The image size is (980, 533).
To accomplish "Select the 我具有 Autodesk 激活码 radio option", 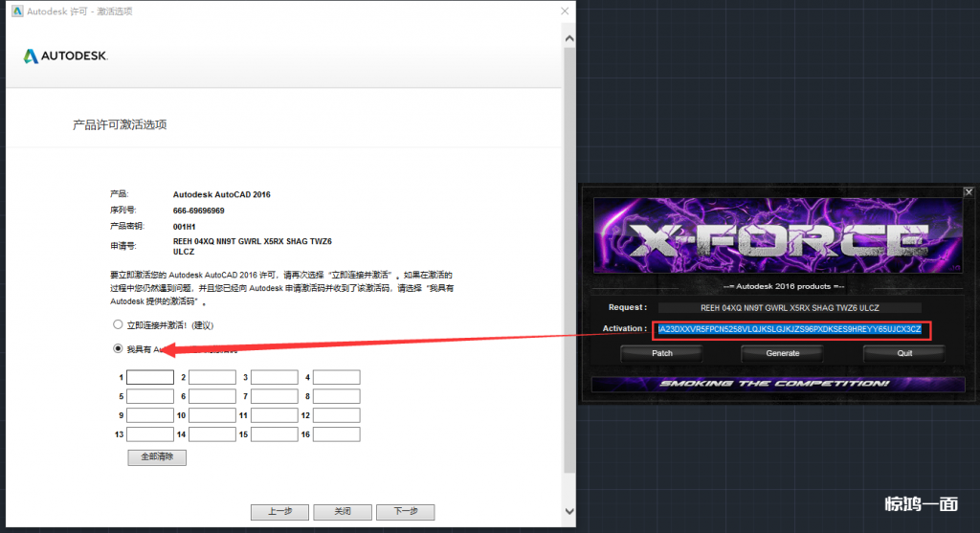I will [119, 349].
